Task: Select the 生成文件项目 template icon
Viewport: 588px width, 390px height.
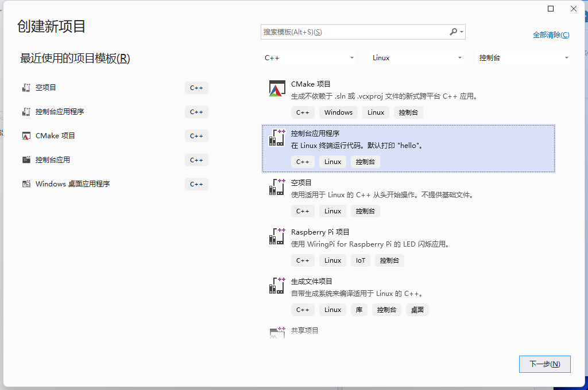Action: pyautogui.click(x=276, y=286)
